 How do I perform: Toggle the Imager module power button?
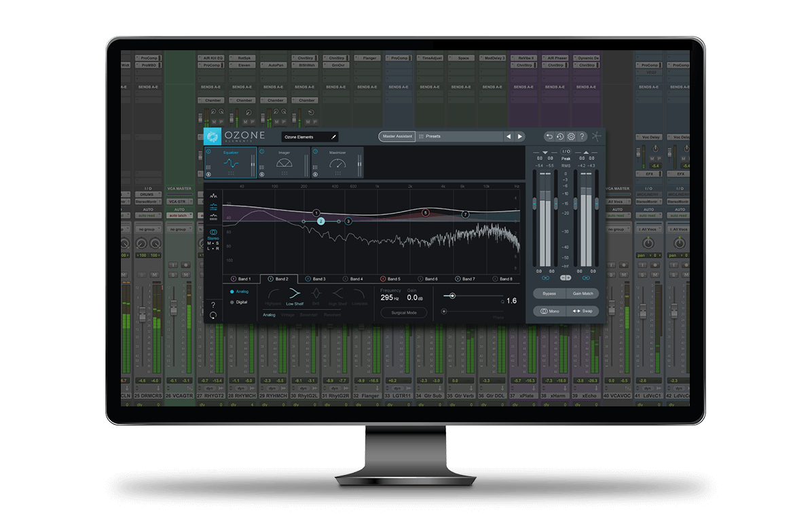coord(262,152)
